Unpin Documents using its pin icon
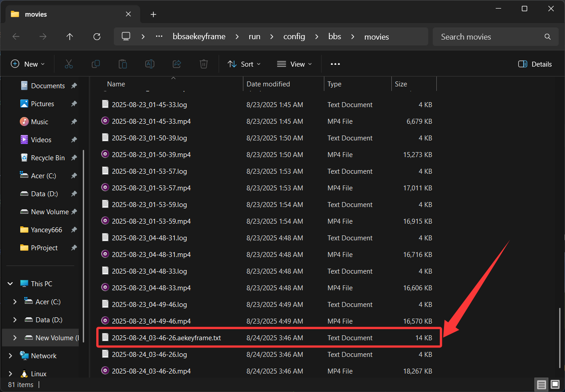Viewport: 565px width, 392px height. [74, 86]
